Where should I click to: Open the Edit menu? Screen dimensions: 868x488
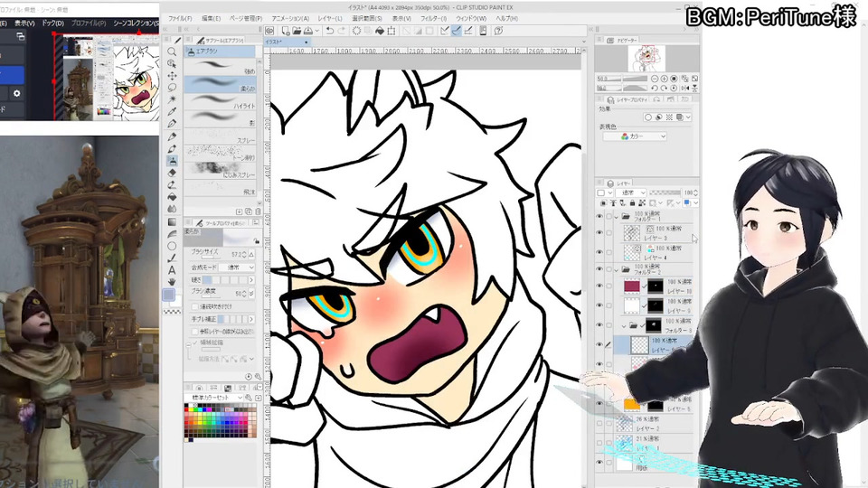pos(211,18)
